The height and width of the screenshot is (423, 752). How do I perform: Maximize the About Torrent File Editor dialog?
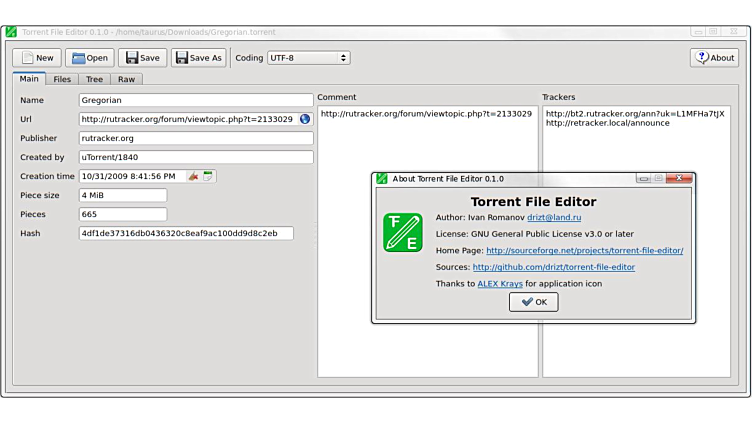click(x=658, y=178)
